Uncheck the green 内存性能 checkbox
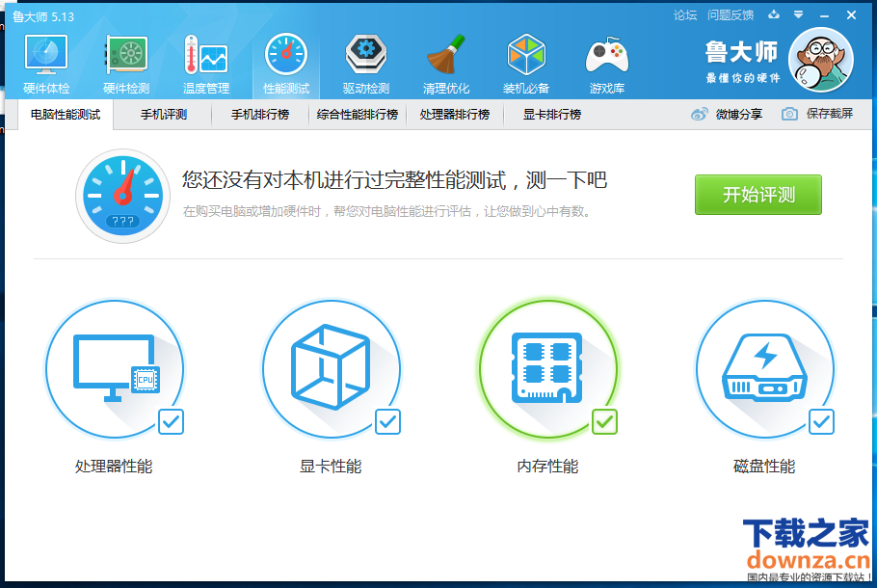Viewport: 877px width, 588px height. point(604,422)
